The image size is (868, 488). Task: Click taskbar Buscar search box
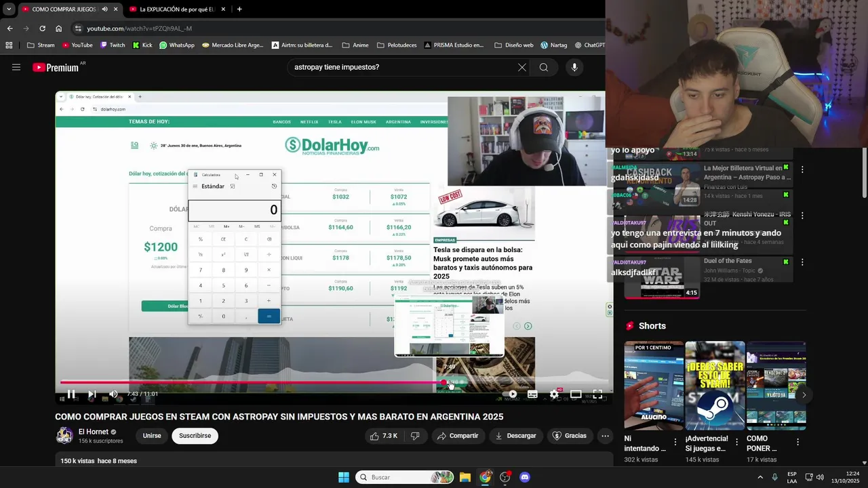click(404, 477)
